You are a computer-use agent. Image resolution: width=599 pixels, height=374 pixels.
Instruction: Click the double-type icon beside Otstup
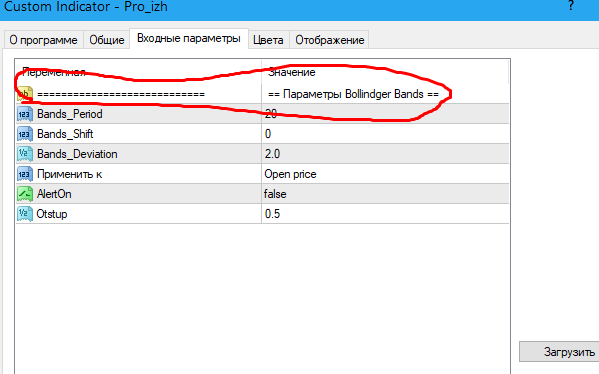pos(25,214)
